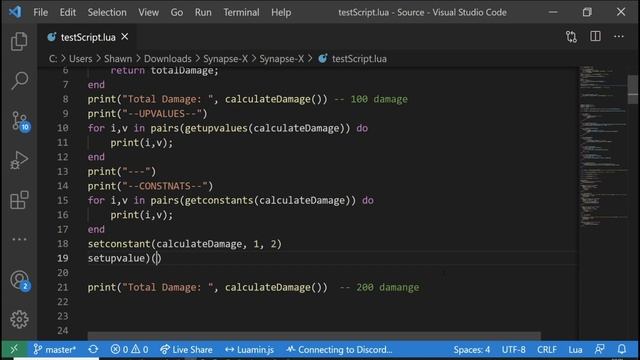Open Source Control view with 10 badge

point(20,121)
